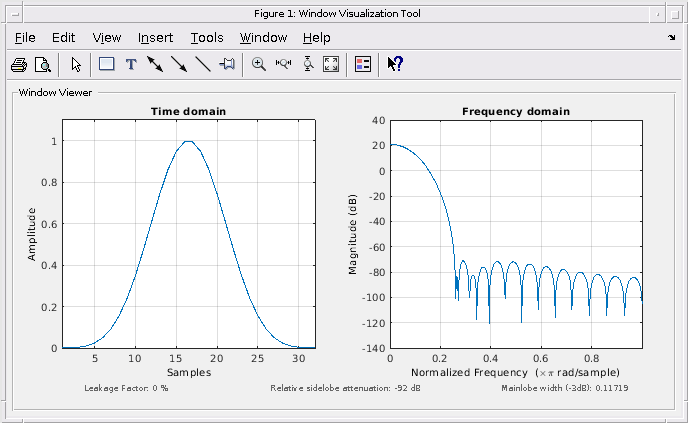Click the Time domain plot area
This screenshot has height=423, width=688.
click(x=189, y=234)
